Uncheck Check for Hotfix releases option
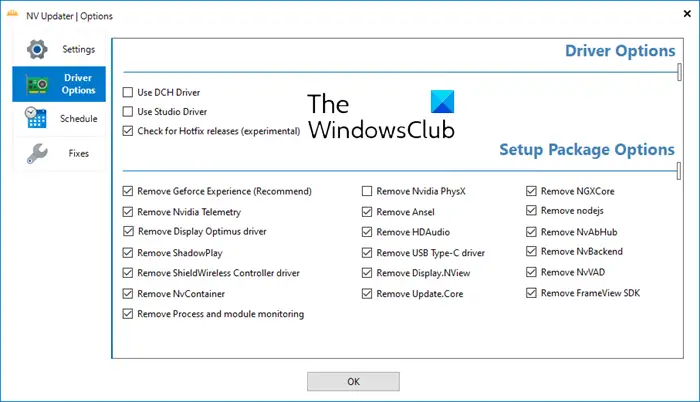Screen dimensions: 700x402 click(x=127, y=130)
